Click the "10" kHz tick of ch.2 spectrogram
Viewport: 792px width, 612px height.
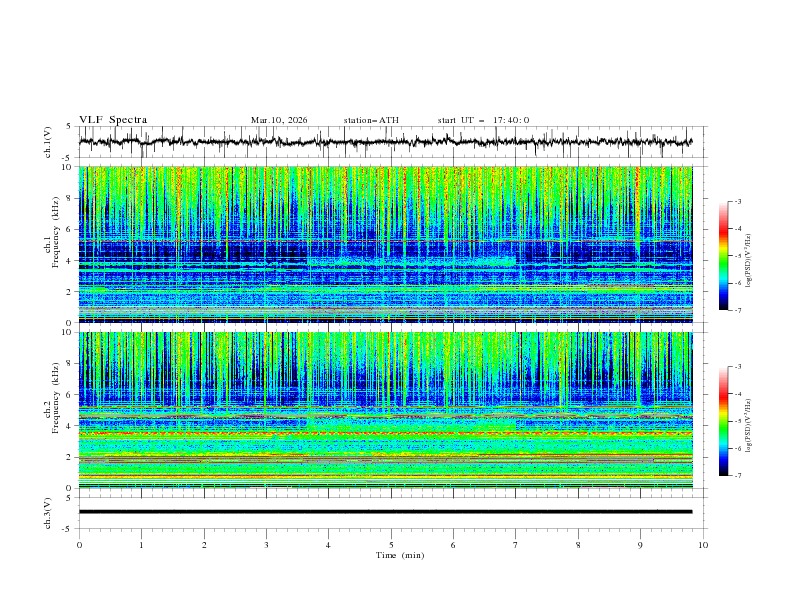[x=69, y=332]
